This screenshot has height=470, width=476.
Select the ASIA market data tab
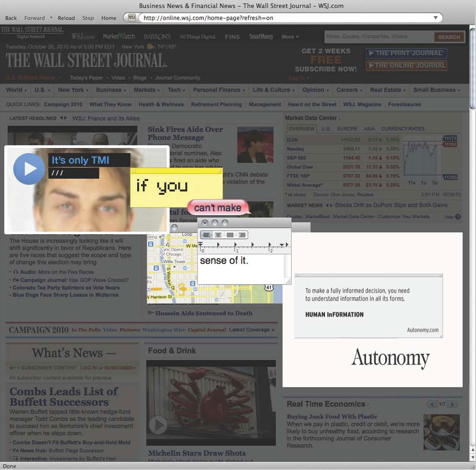369,129
